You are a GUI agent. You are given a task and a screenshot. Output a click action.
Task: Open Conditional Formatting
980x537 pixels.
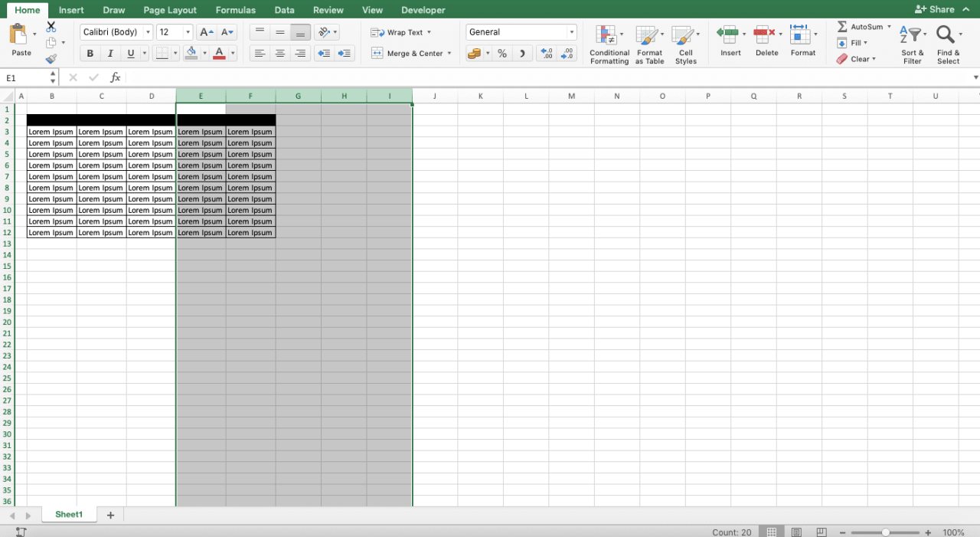[x=609, y=44]
